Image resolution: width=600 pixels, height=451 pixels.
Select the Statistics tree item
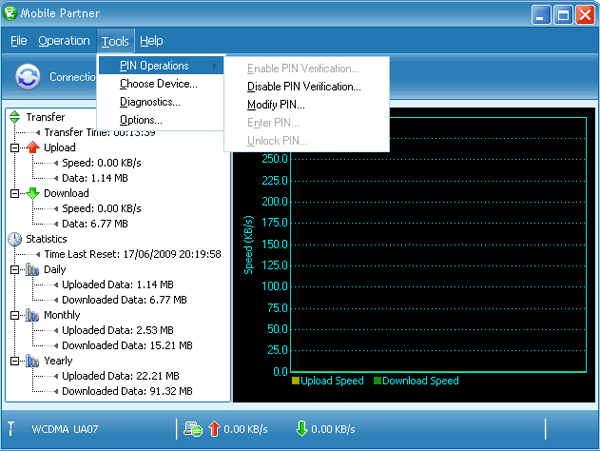(46, 239)
